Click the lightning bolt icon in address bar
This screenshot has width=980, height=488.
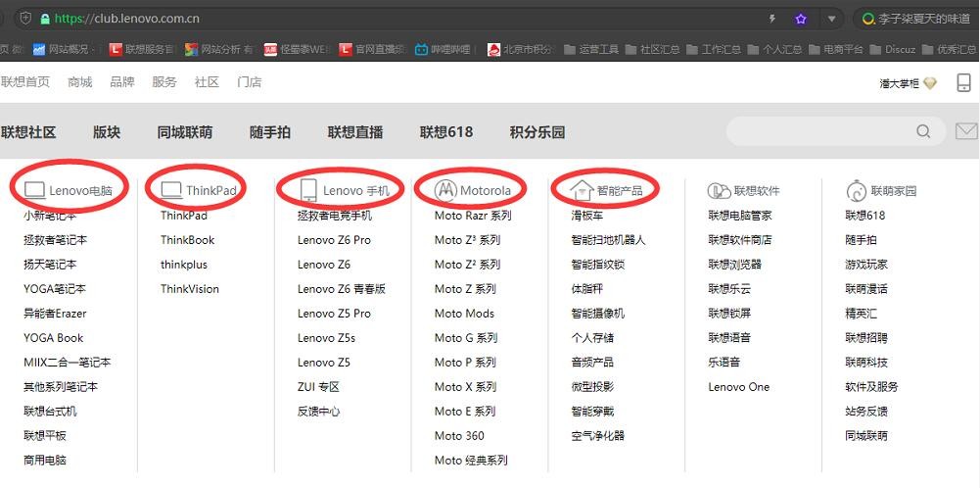click(772, 19)
